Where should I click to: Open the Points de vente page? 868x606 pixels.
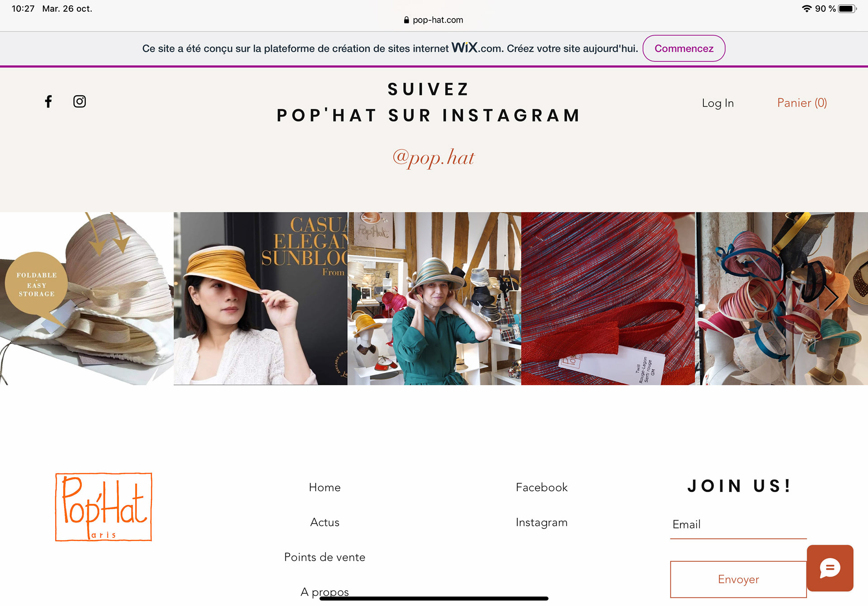coord(325,557)
